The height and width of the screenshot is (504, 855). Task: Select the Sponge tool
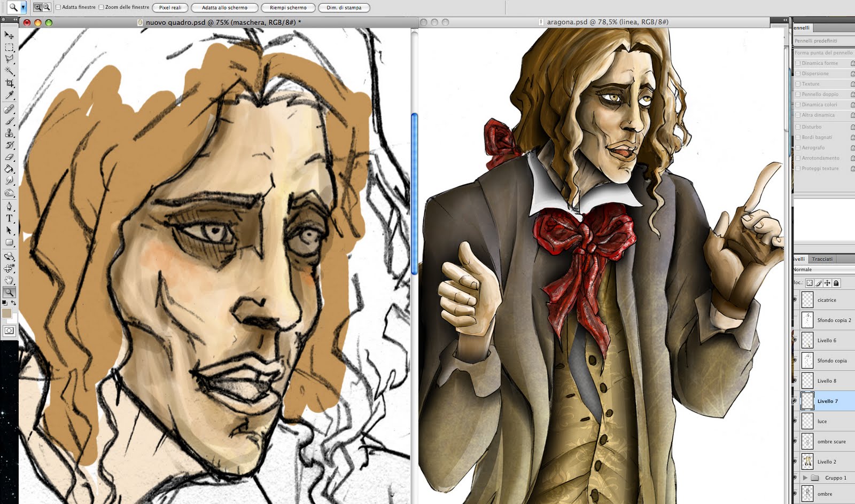[x=9, y=193]
